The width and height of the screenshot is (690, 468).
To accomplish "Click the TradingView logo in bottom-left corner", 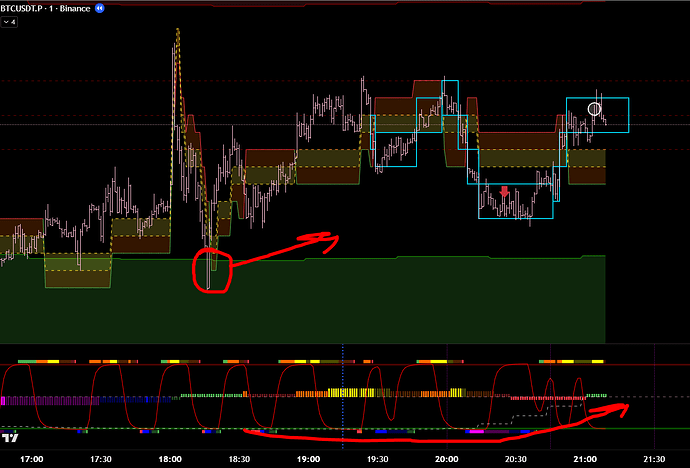I will coord(12,437).
